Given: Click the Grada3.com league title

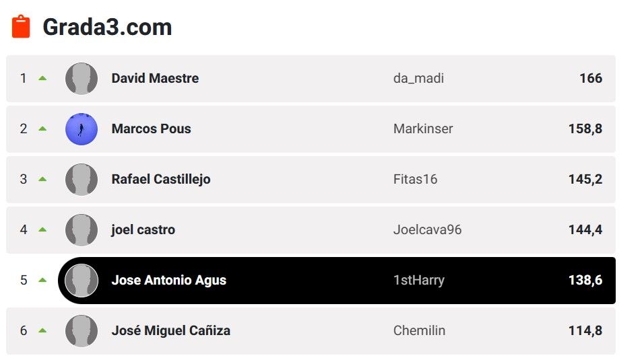Looking at the screenshot, I should coord(107,27).
